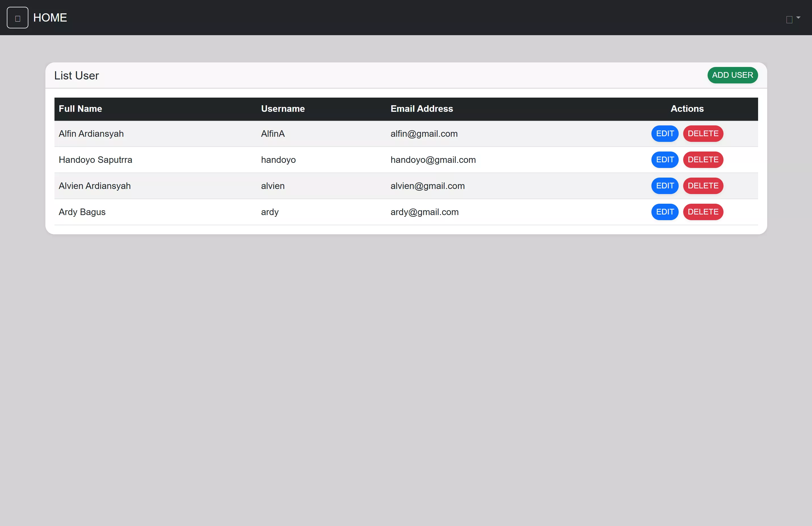Click the ADD USER button

click(733, 75)
